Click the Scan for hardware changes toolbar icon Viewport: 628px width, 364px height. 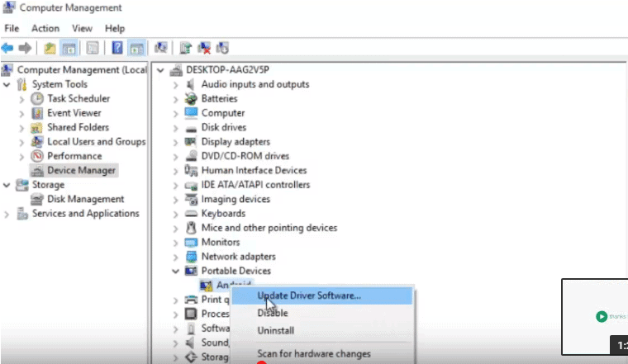161,48
